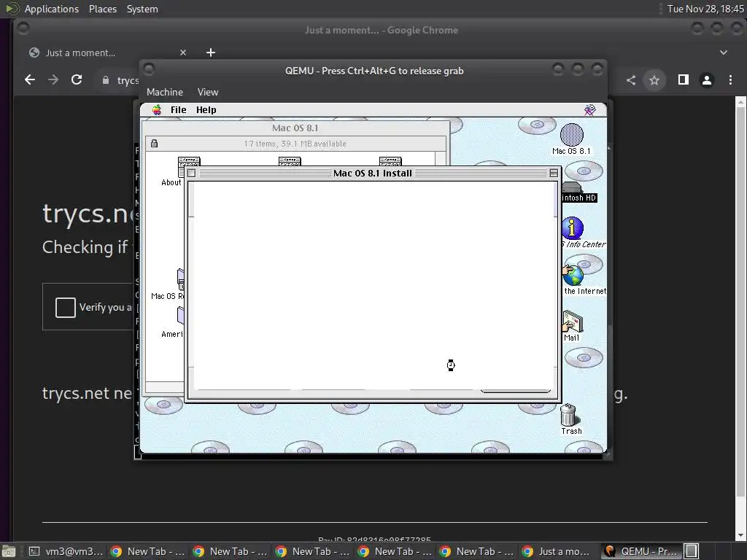Click the Mac OS 8.1 Install collapse box
Image resolution: width=747 pixels, height=560 pixels.
[554, 174]
